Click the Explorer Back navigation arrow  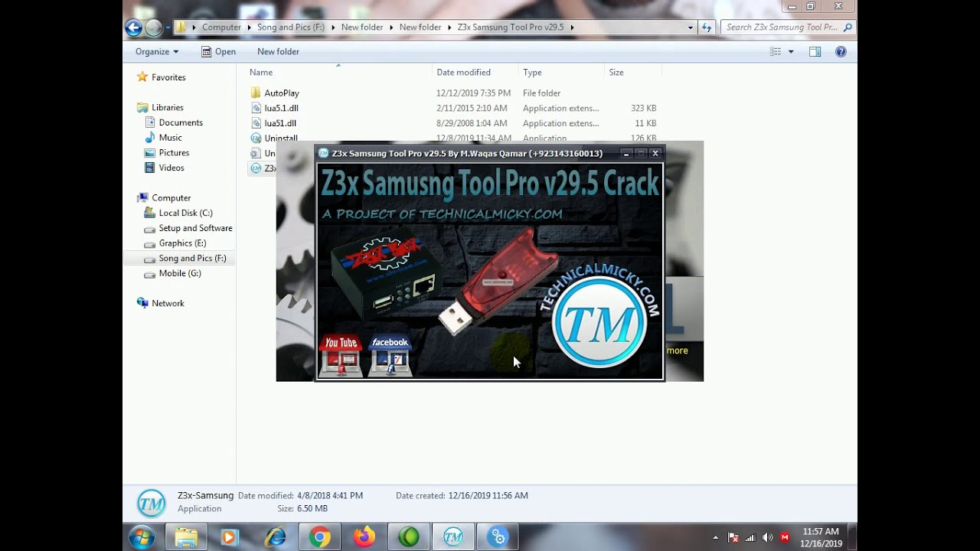pos(133,28)
